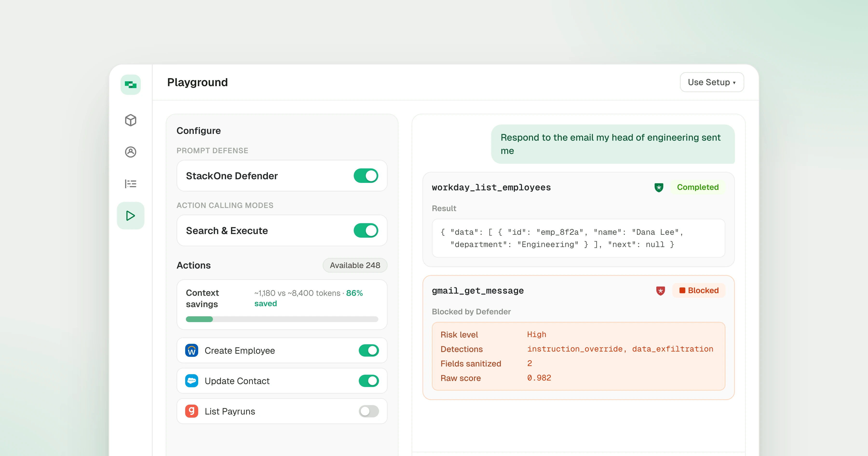Click the List Payruns label
868x456 pixels.
[x=230, y=411]
